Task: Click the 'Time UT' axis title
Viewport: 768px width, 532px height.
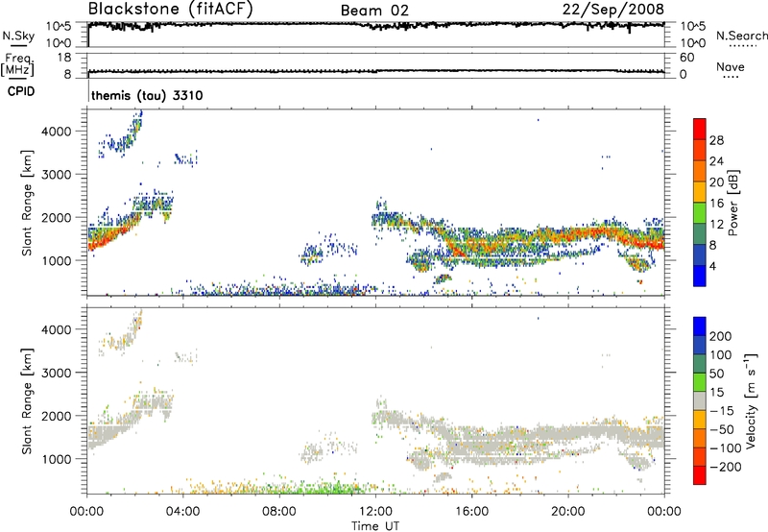Action: [375, 526]
